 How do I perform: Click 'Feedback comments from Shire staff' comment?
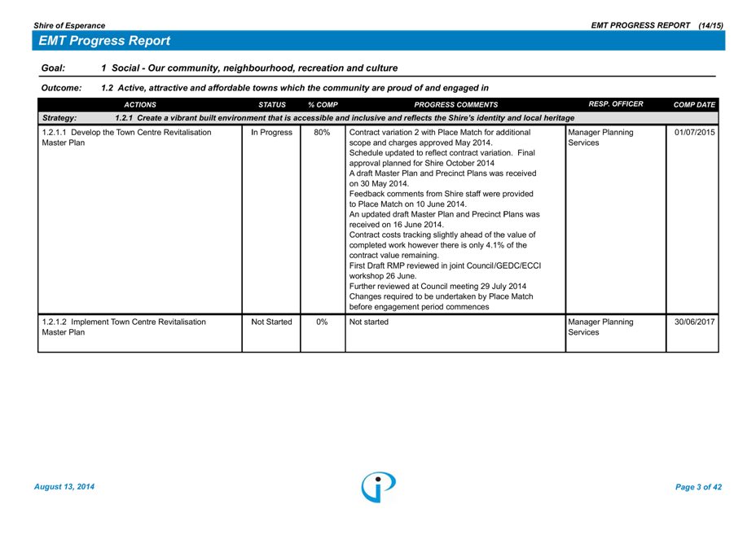[442, 199]
